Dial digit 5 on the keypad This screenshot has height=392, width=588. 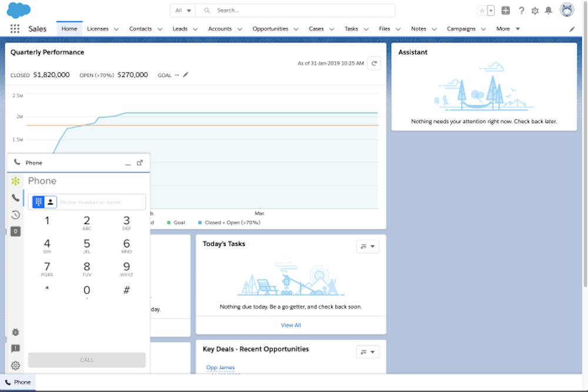point(86,246)
